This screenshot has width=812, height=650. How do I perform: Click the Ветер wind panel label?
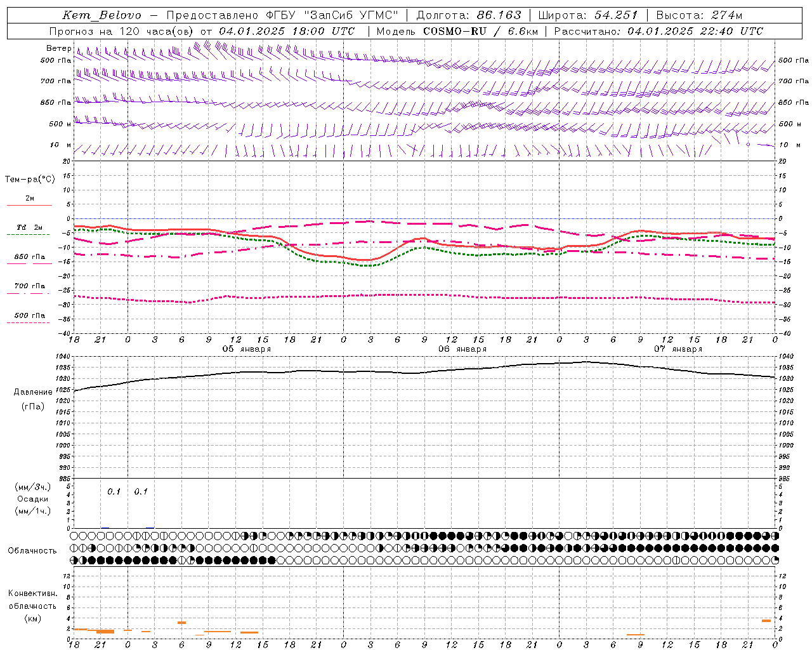pos(58,48)
